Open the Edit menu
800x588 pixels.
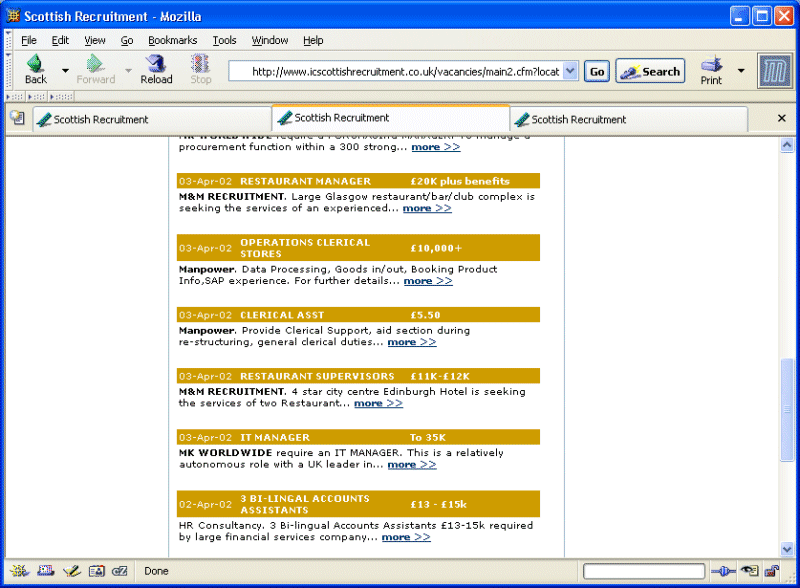pyautogui.click(x=60, y=40)
